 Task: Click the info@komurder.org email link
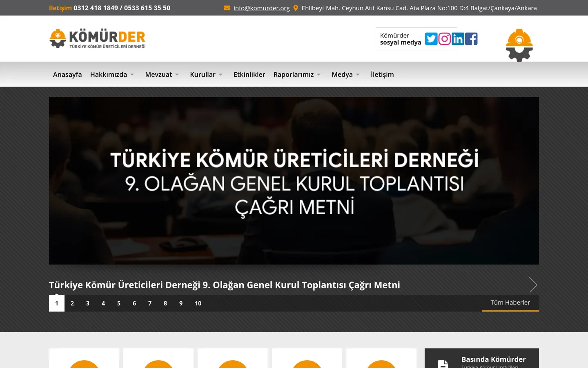tap(261, 8)
